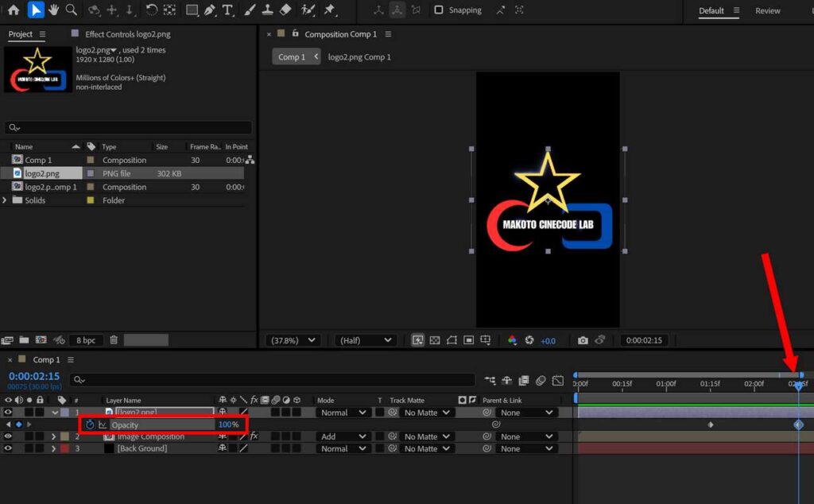Toggle Opacity keyframe at current time
This screenshot has width=814, height=504.
[19, 425]
